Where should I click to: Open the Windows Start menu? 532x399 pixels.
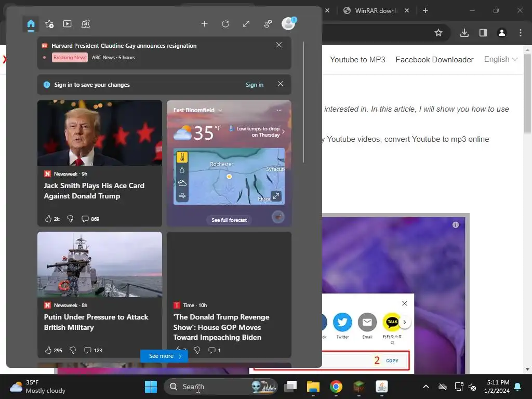[151, 387]
